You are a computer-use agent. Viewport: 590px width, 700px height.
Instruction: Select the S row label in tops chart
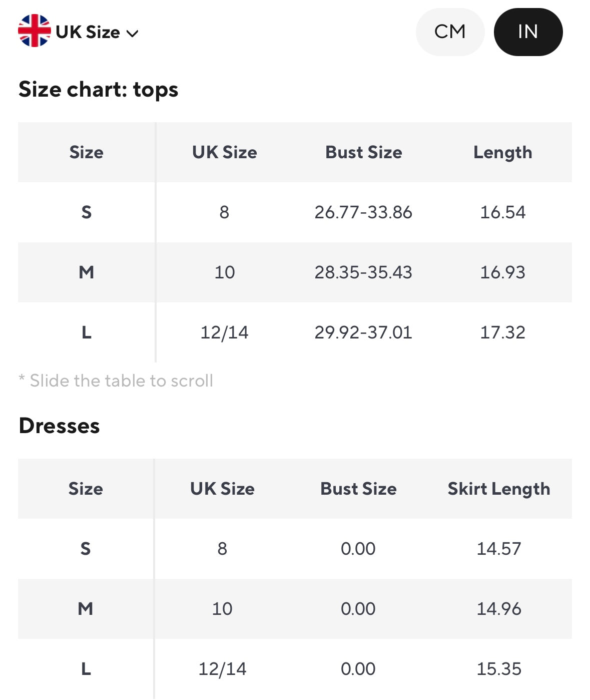click(x=87, y=212)
